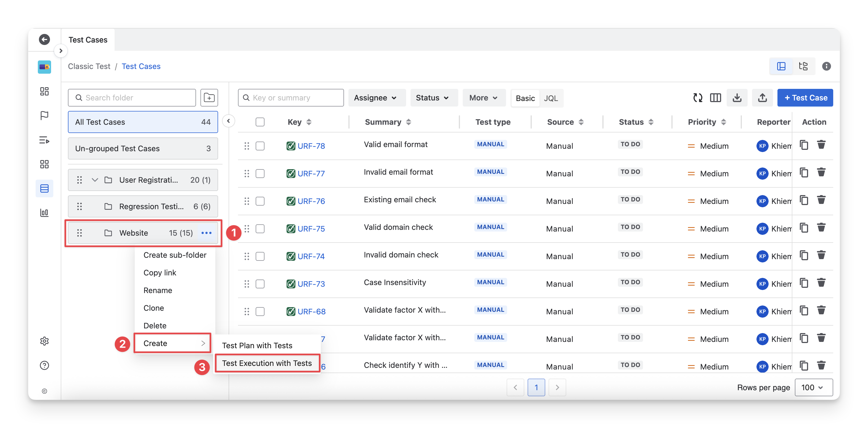Copy test case URF-76
Image resolution: width=868 pixels, height=428 pixels.
tap(804, 200)
